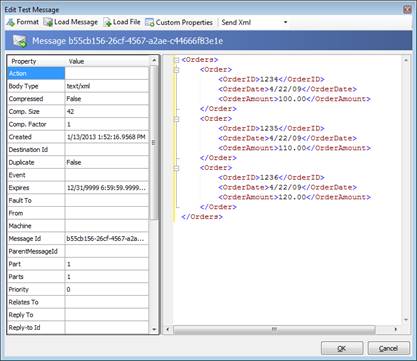Select the Machine property row

click(x=78, y=226)
